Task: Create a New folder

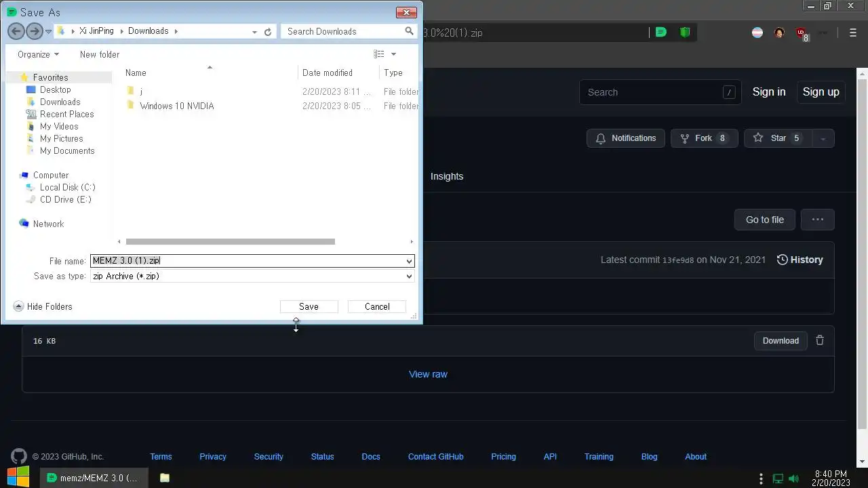Action: [x=100, y=54]
